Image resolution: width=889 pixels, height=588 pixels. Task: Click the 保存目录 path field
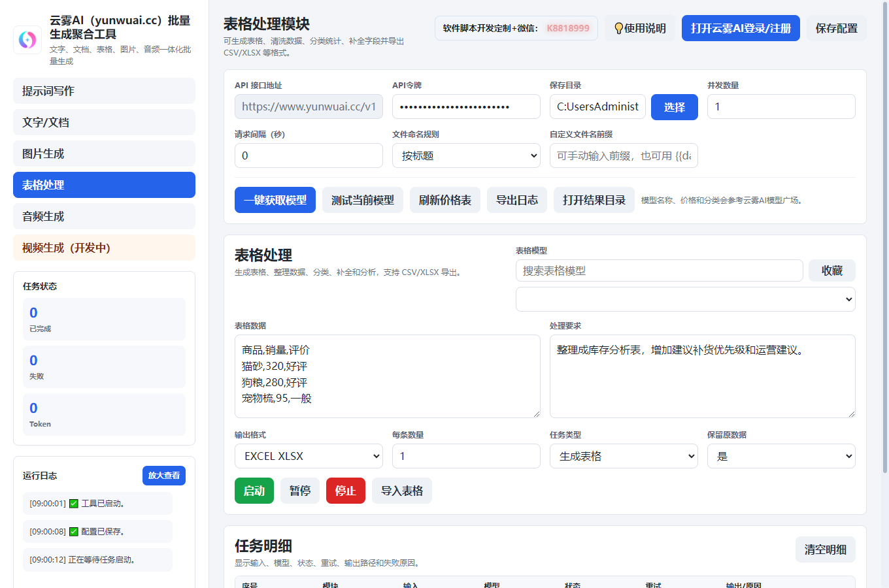pos(597,106)
